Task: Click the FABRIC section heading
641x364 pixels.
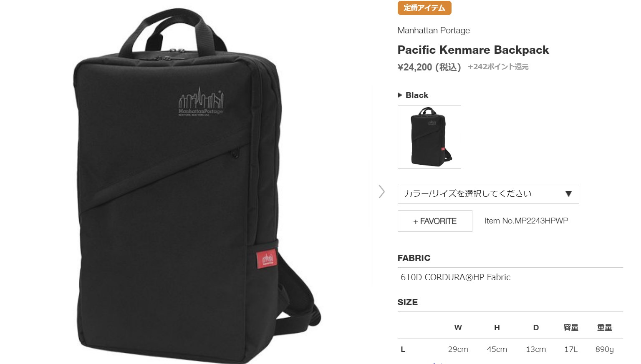Action: point(414,258)
